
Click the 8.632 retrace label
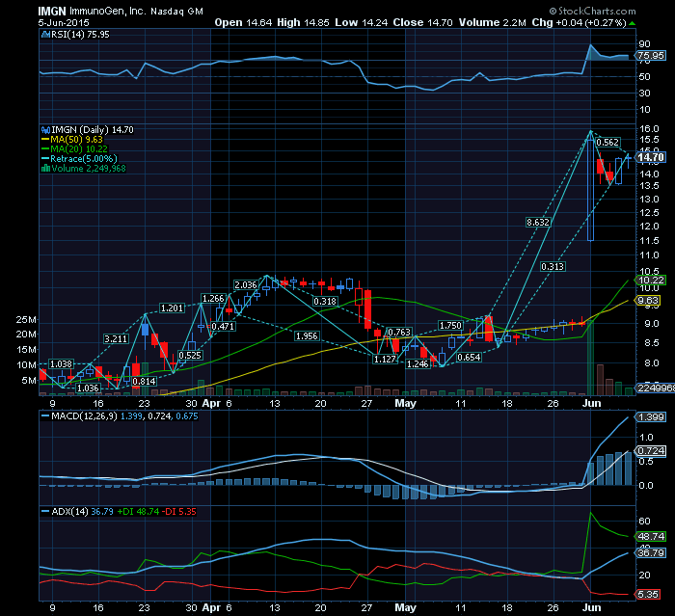tap(538, 222)
